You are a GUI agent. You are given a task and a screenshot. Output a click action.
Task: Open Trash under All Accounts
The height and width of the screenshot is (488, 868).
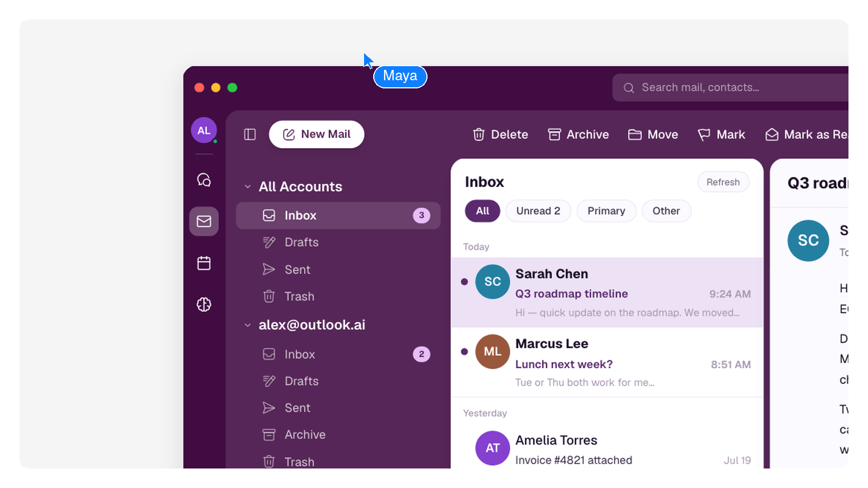point(338,297)
